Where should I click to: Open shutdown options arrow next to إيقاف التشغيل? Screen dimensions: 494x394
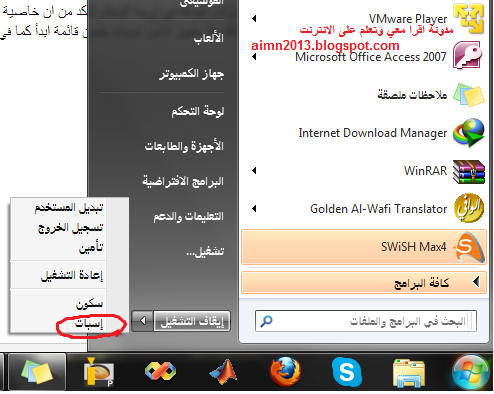pyautogui.click(x=143, y=321)
